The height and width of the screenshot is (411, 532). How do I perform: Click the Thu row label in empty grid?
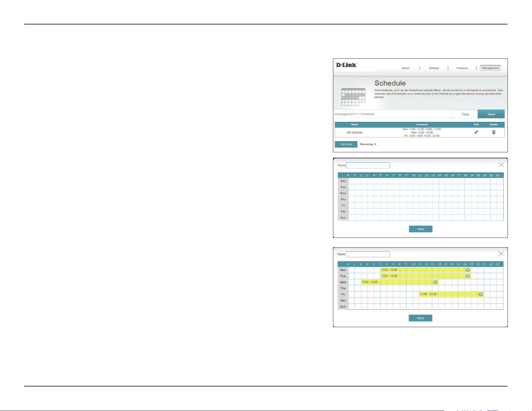click(343, 199)
